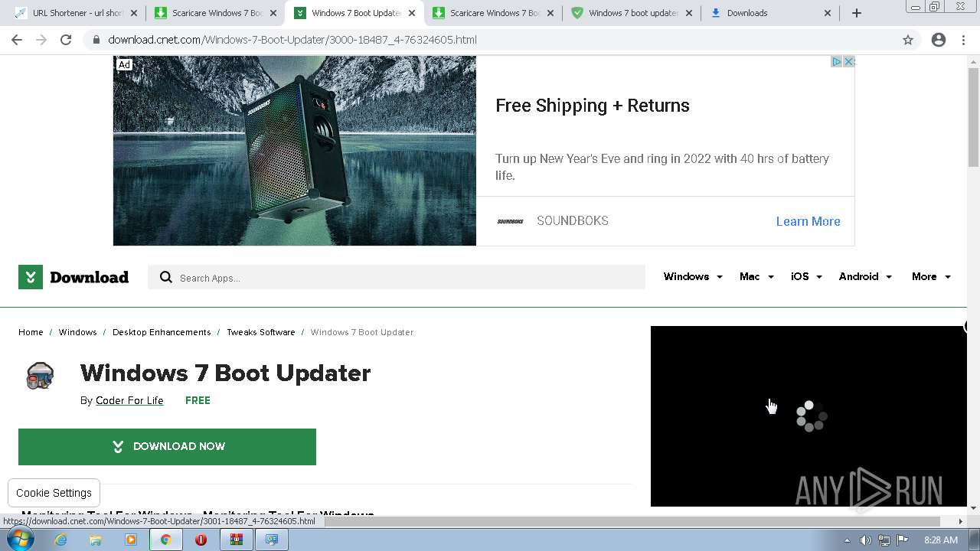980x551 pixels.
Task: Click the Free Shipping + Returns ad headline
Action: (593, 106)
